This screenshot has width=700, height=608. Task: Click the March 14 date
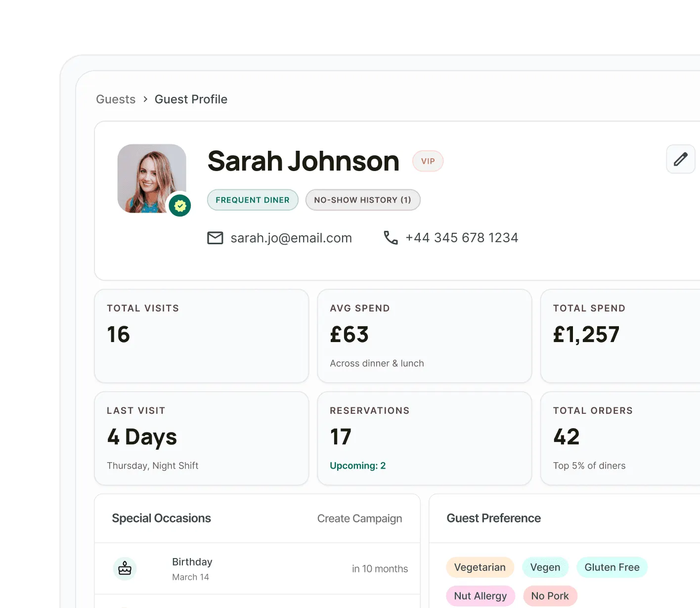(x=190, y=577)
